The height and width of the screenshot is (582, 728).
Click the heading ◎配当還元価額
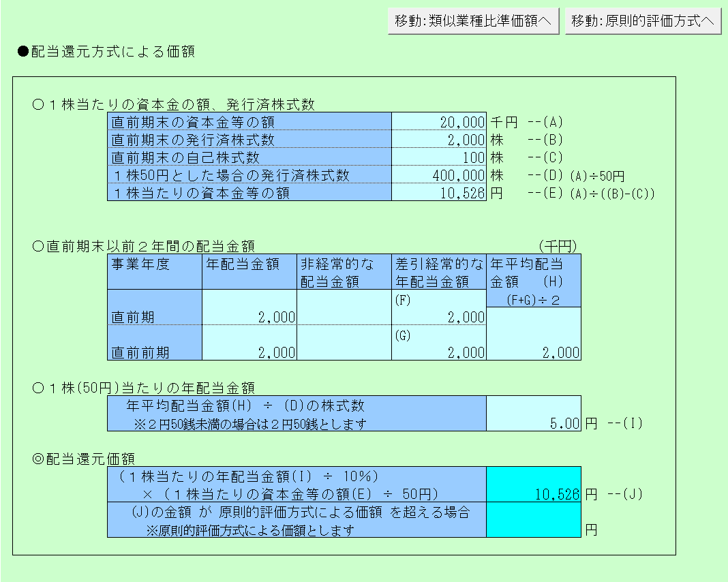coord(84,459)
